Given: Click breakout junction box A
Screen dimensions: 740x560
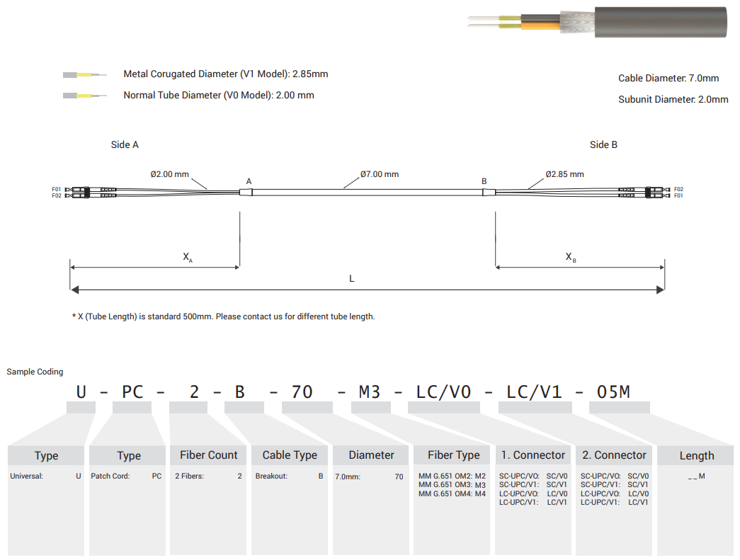Looking at the screenshot, I should click(246, 192).
